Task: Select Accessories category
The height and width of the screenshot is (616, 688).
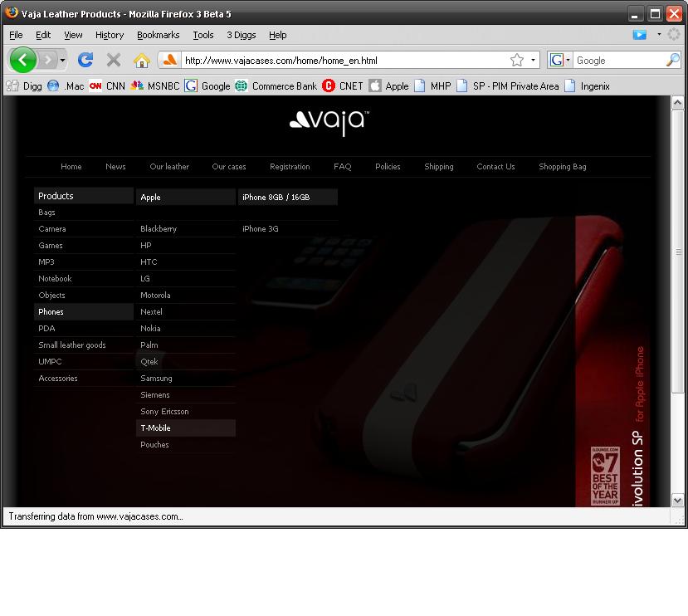Action: [84, 378]
